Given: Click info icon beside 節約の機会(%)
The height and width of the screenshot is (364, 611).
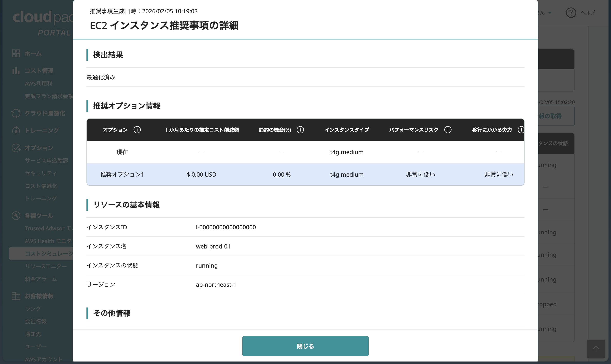Looking at the screenshot, I should point(300,130).
